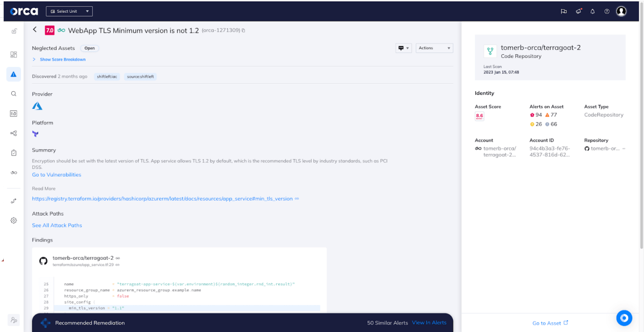Click the GitHub icon in Findings

click(x=43, y=261)
